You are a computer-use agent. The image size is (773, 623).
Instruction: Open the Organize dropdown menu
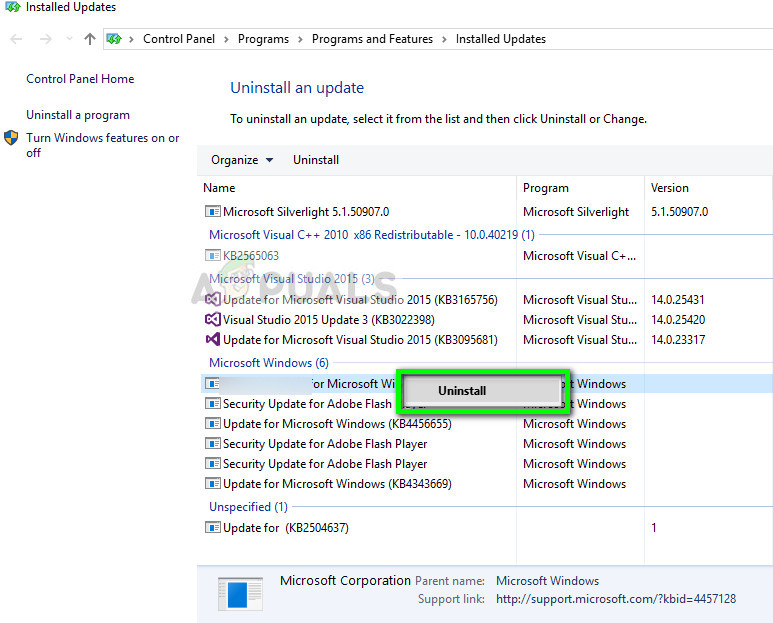pos(242,160)
